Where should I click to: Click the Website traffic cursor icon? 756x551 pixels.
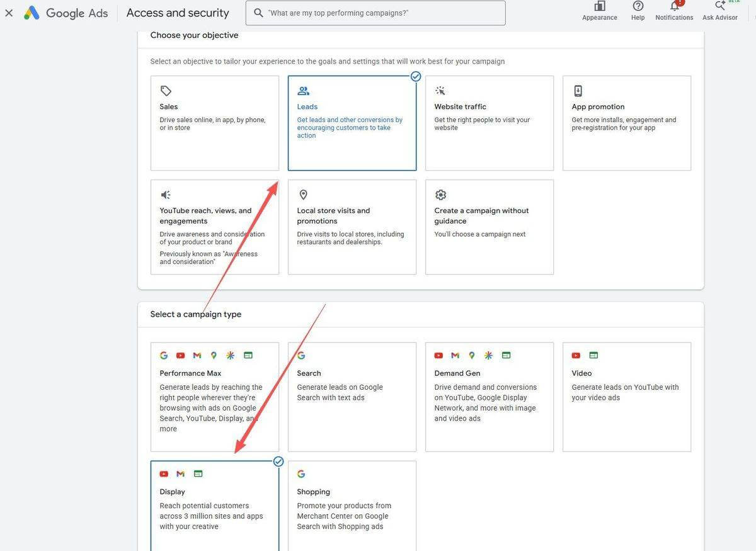point(440,91)
